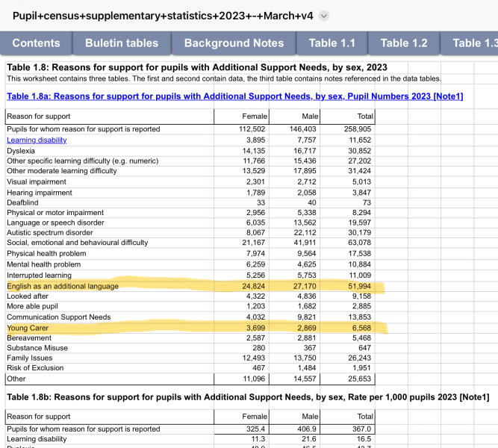Select the Table 1.8b heading cell

[x=248, y=397]
